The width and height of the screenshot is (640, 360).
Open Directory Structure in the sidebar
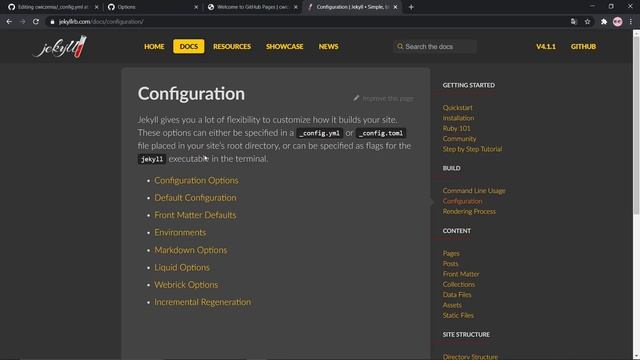[470, 357]
